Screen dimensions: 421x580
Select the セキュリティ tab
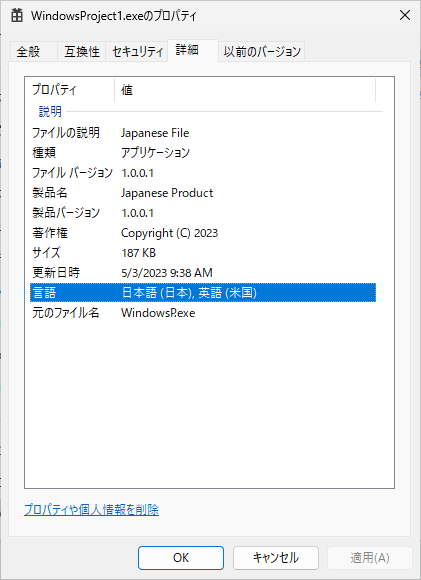point(137,51)
